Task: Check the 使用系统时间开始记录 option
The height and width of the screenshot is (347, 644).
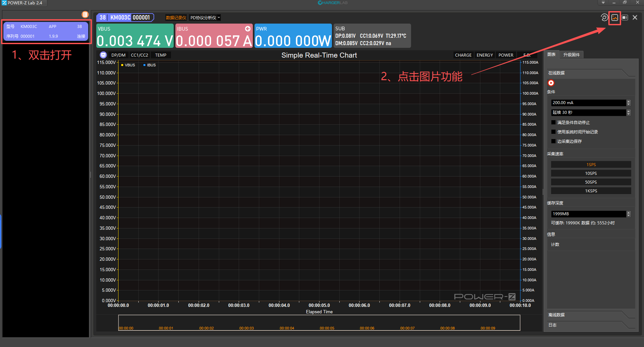Action: click(x=553, y=132)
